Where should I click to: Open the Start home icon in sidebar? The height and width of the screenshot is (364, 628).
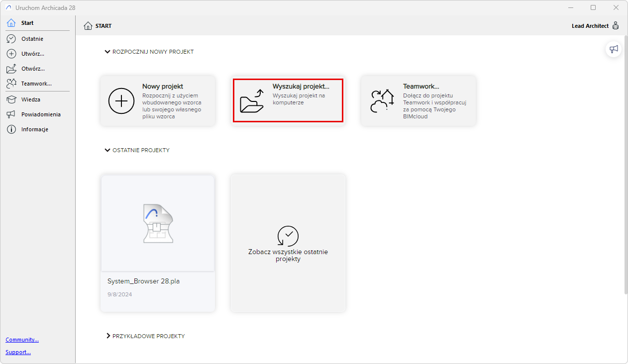click(11, 23)
